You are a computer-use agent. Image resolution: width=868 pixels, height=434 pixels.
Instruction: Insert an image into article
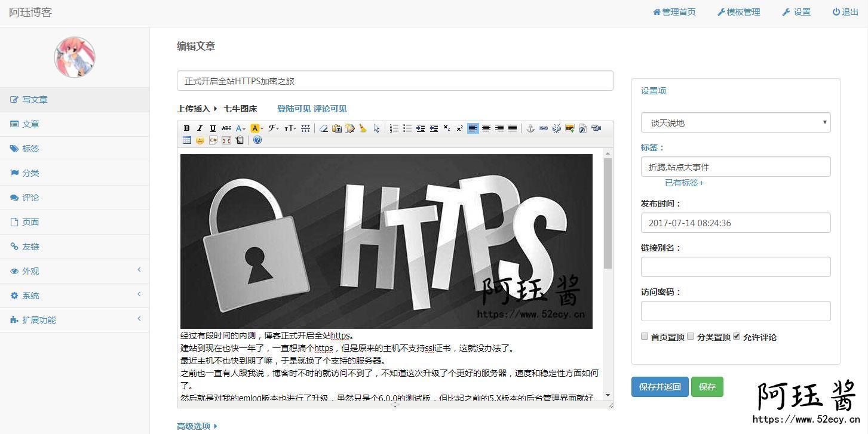pos(570,128)
